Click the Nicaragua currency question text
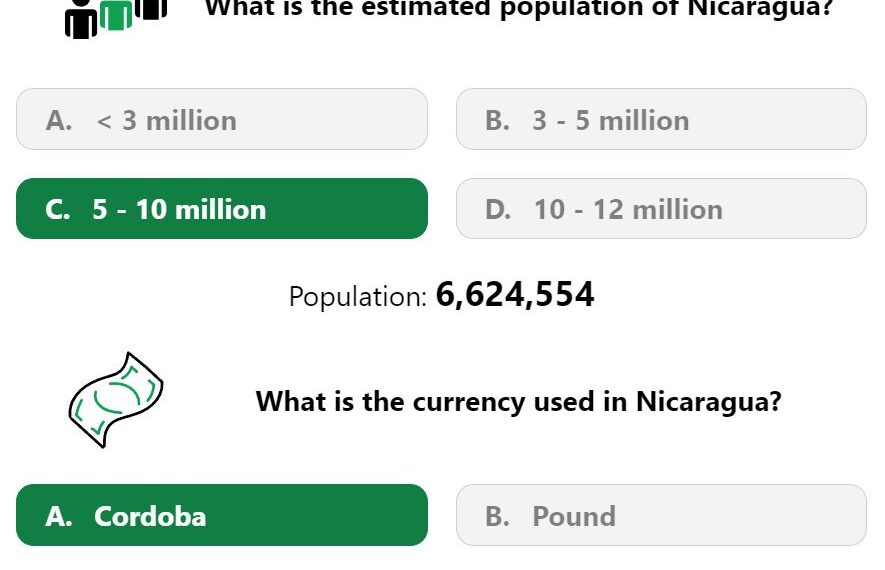885x570 pixels. click(x=519, y=402)
